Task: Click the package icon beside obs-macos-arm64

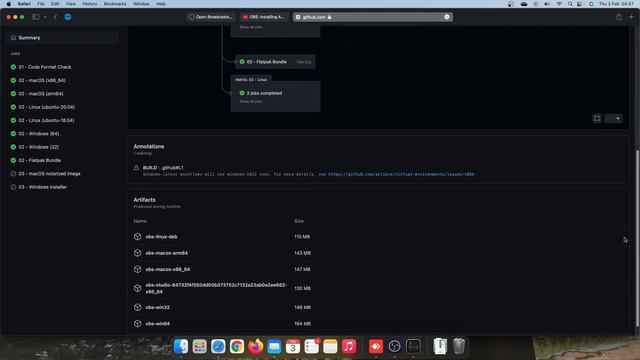Action: 138,253
